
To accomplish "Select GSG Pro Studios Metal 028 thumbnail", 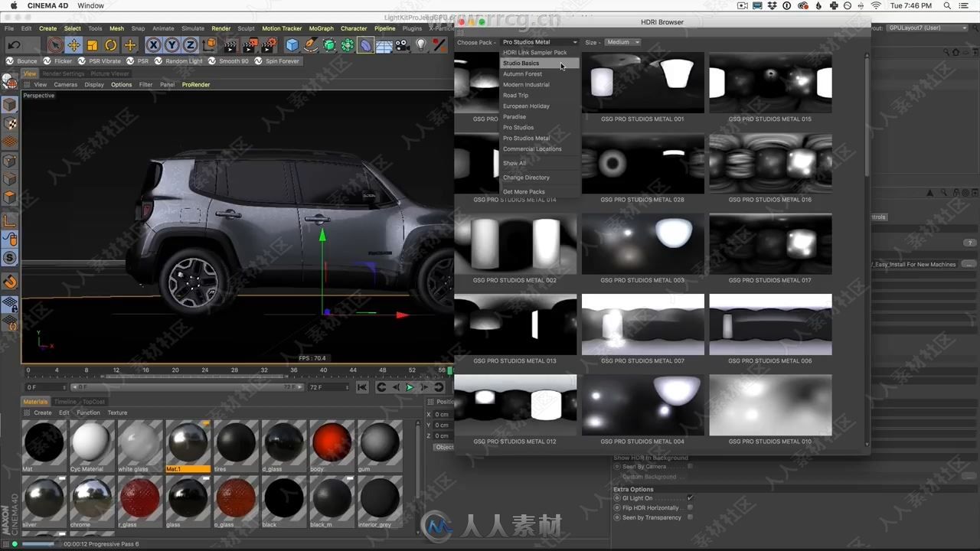I will coord(642,163).
